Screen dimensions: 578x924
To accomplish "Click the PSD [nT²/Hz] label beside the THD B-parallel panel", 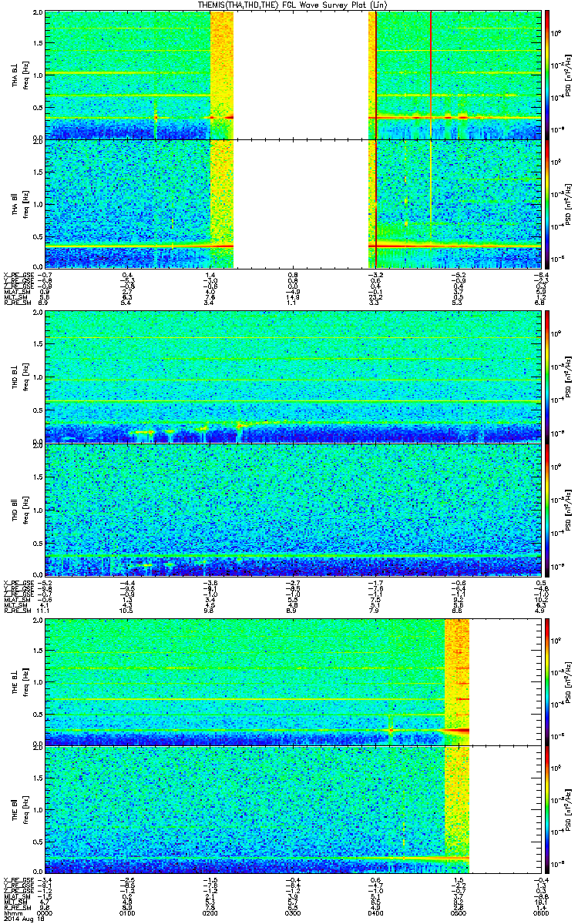I will [x=567, y=510].
